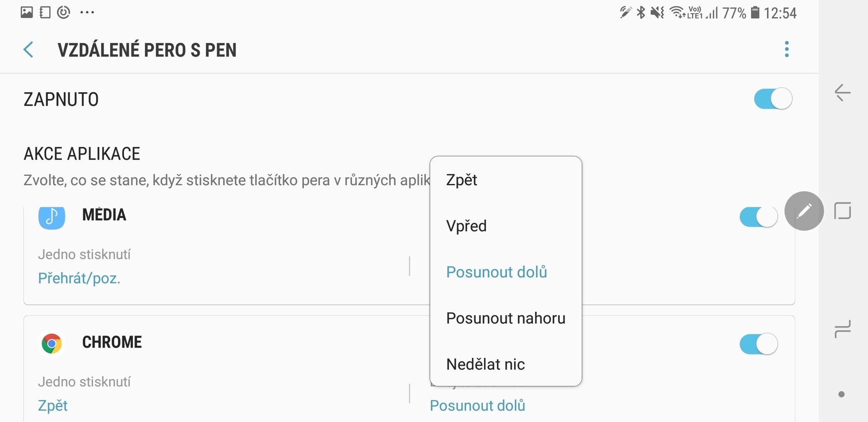868x422 pixels.
Task: Go back using the header back arrow
Action: (28, 50)
